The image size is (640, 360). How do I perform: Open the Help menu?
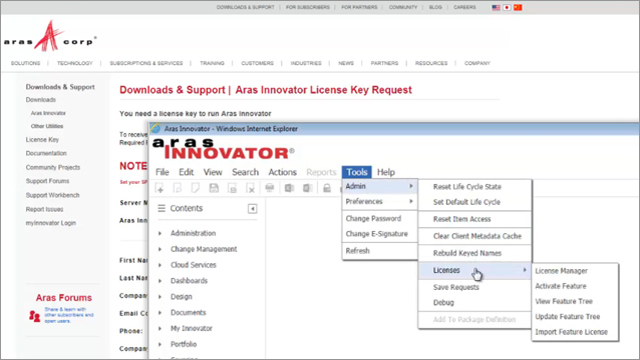(386, 172)
